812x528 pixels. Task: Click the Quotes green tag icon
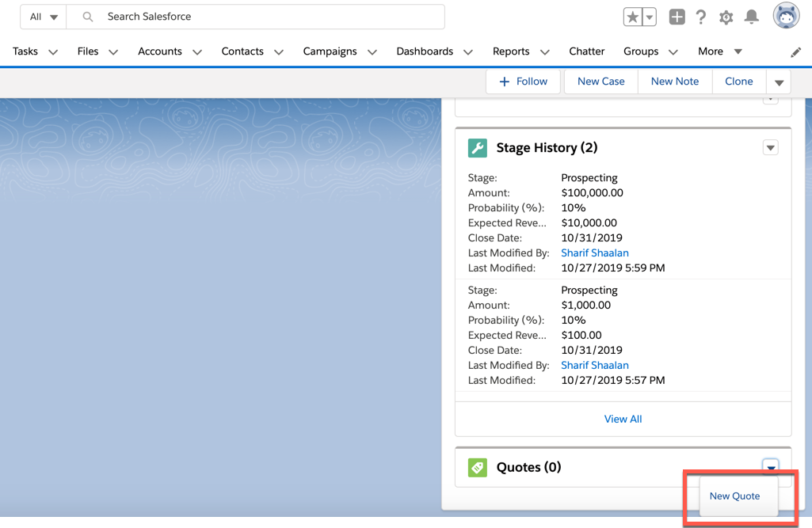point(478,467)
